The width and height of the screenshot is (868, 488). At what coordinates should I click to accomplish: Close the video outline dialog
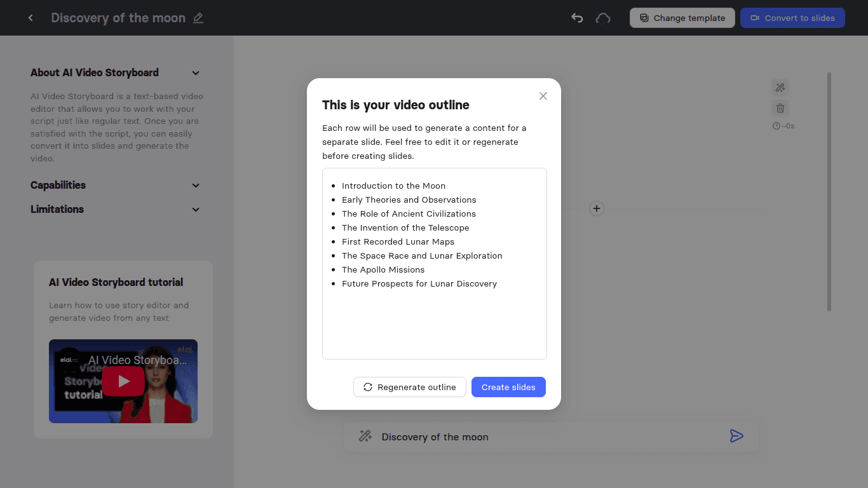pyautogui.click(x=543, y=96)
